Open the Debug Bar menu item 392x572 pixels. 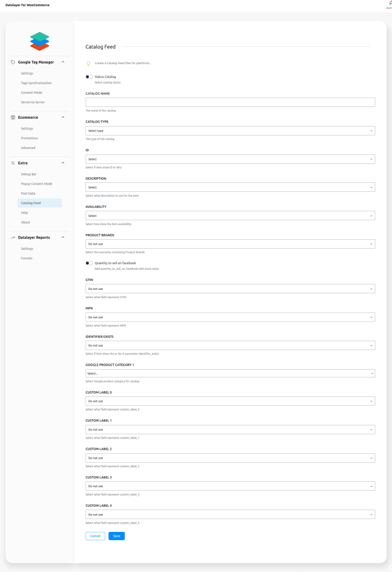pyautogui.click(x=29, y=174)
